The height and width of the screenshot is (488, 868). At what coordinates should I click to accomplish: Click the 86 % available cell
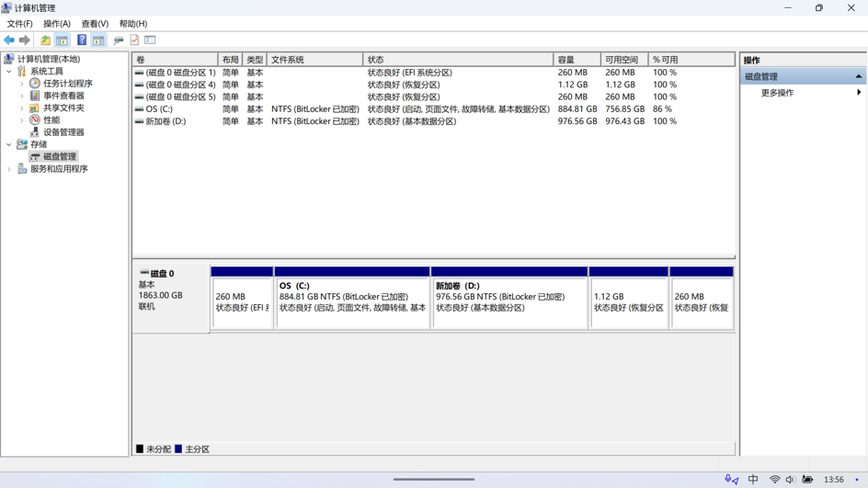662,109
